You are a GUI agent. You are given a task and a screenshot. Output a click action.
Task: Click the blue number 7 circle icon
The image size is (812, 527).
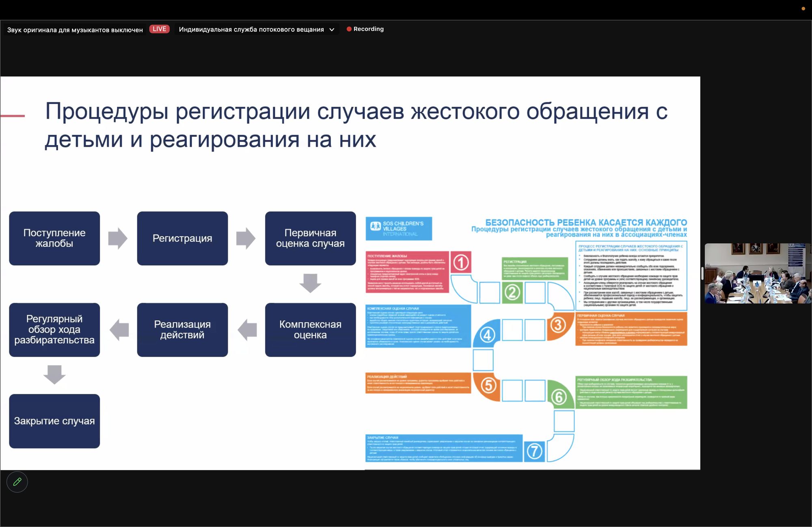pyautogui.click(x=534, y=451)
